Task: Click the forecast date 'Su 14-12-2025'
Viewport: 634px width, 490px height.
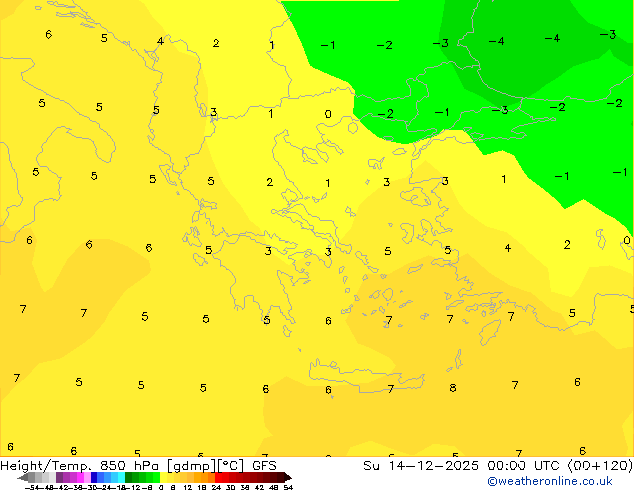Action: [x=421, y=466]
